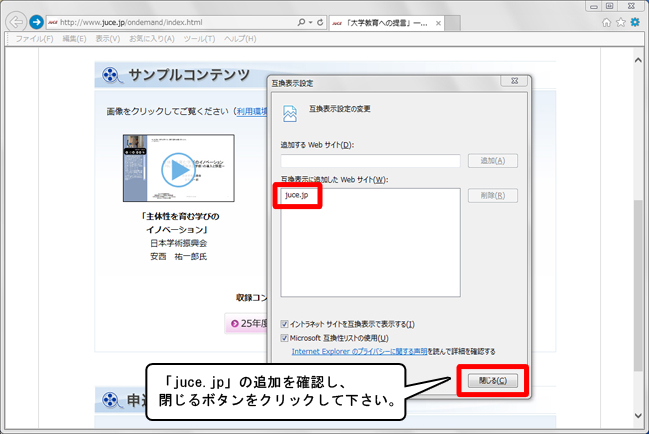
Task: Close the 互換表示設定 dialog with X
Action: (x=514, y=81)
